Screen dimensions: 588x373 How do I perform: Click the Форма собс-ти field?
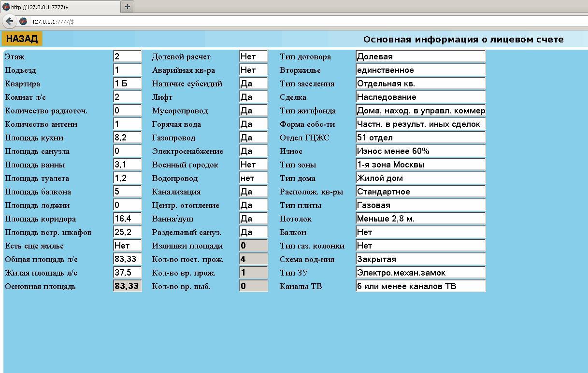tap(421, 124)
